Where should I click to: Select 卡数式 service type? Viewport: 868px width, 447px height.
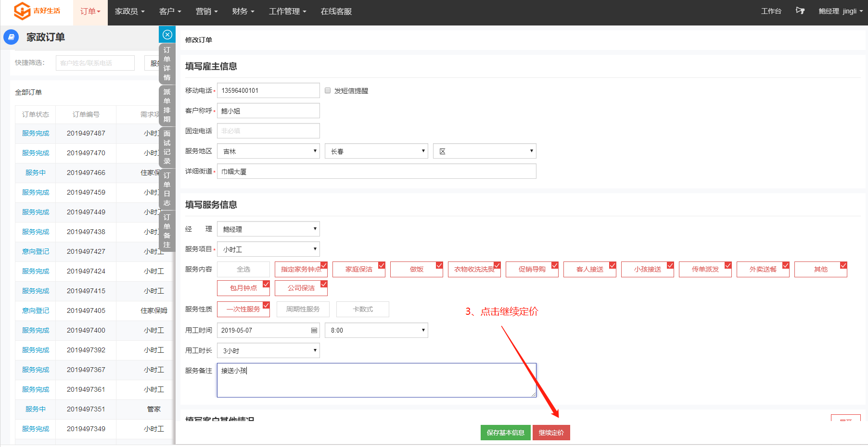(x=363, y=309)
